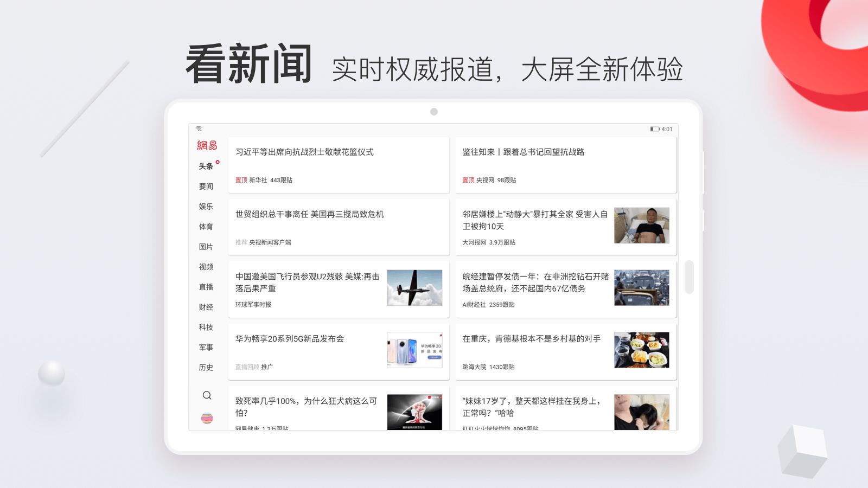Click the 4:01 clock in status bar
This screenshot has height=488, width=868.
(667, 129)
